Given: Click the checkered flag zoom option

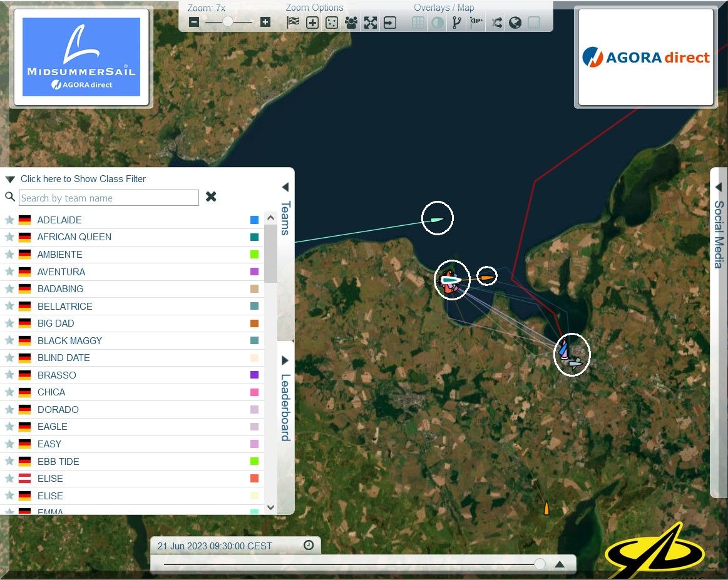Looking at the screenshot, I should pyautogui.click(x=293, y=23).
